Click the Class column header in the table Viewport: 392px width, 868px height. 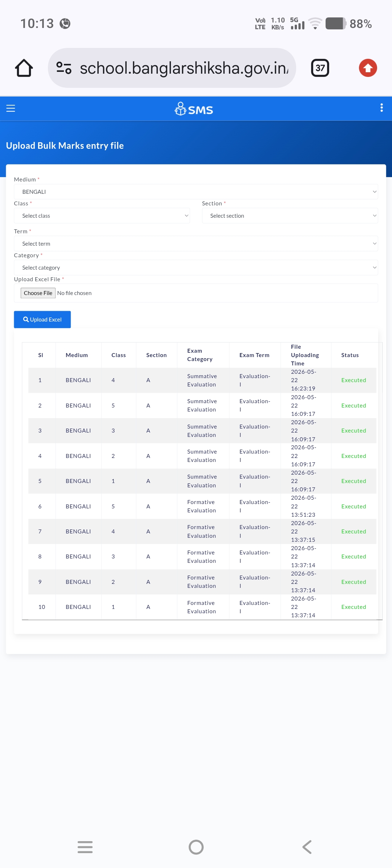119,355
